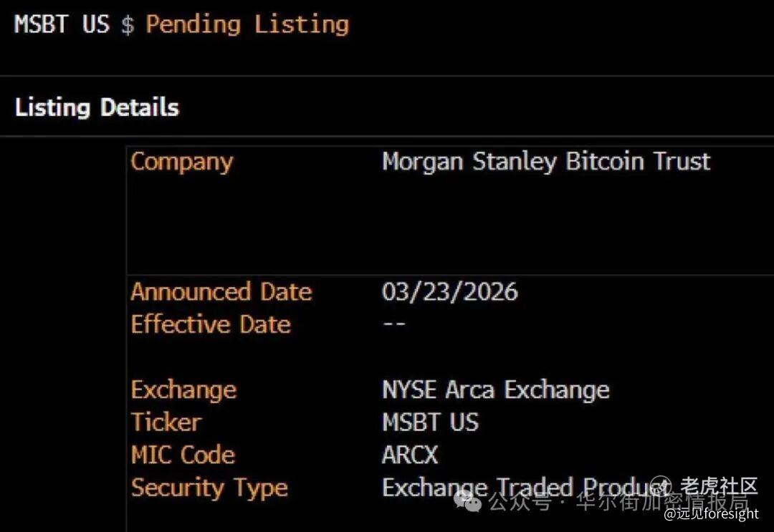Click the Ticker field label
The image size is (774, 532).
[x=166, y=422]
